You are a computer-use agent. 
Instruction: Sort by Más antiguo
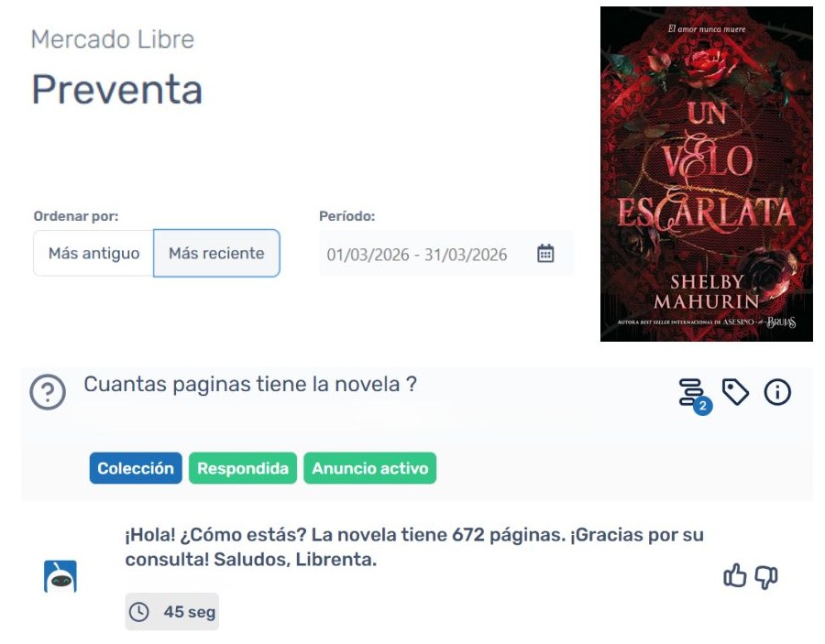point(93,254)
